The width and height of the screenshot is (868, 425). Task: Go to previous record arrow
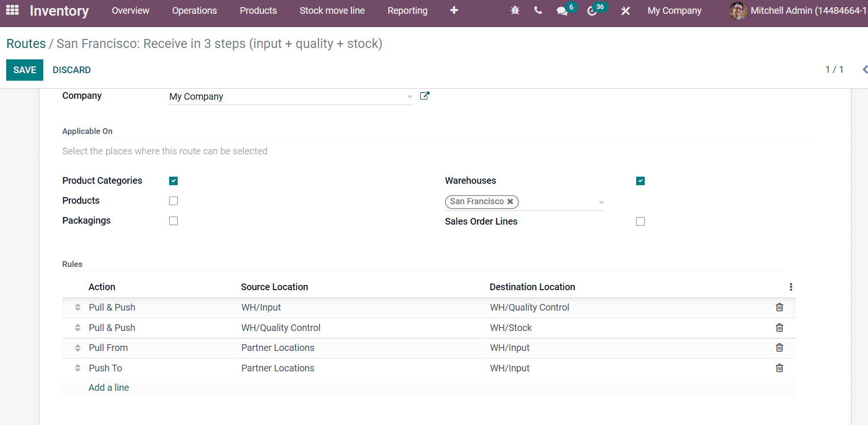click(865, 70)
